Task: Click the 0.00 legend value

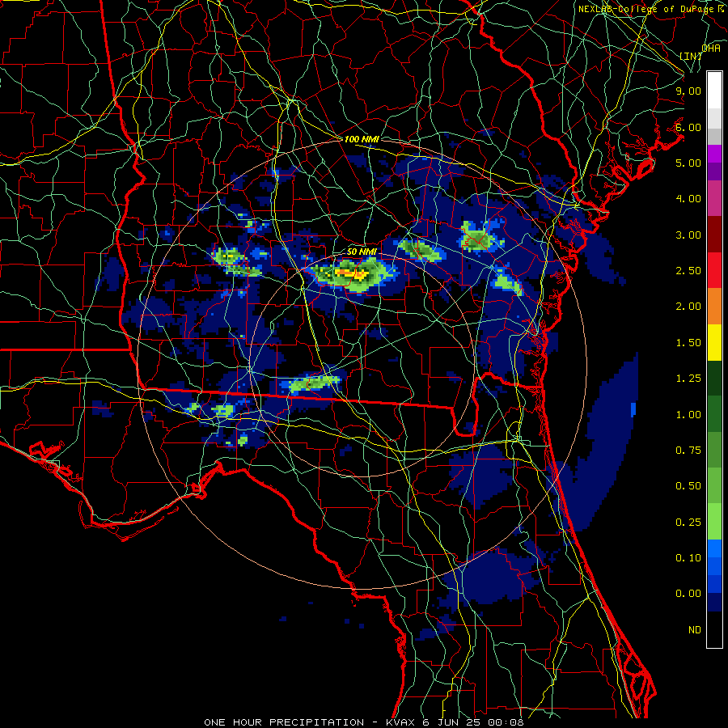Action: 688,594
